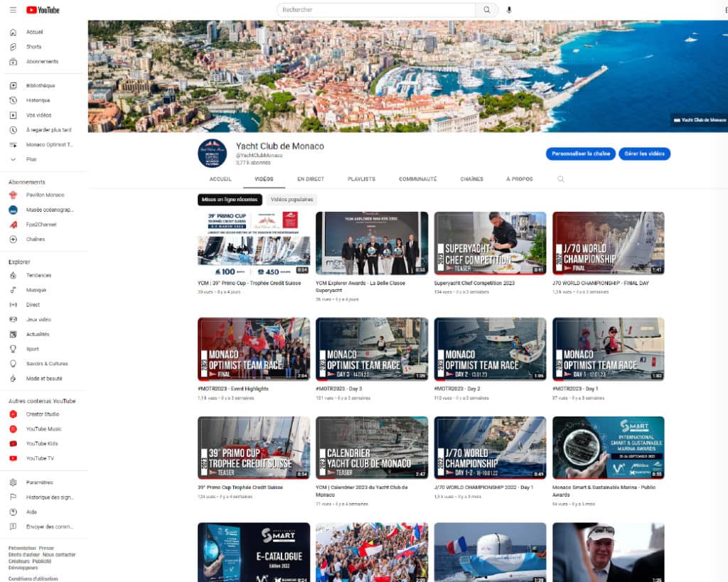This screenshot has width=728, height=582.
Task: Switch to ACCUEIL channel tab
Action: 220,179
